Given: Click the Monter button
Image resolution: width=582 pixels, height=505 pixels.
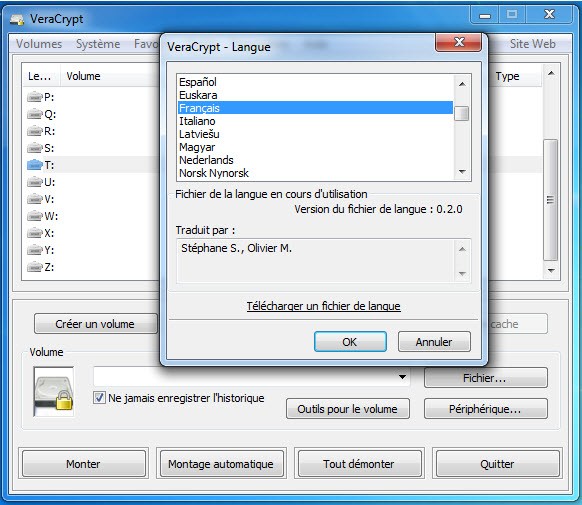Looking at the screenshot, I should pyautogui.click(x=84, y=464).
